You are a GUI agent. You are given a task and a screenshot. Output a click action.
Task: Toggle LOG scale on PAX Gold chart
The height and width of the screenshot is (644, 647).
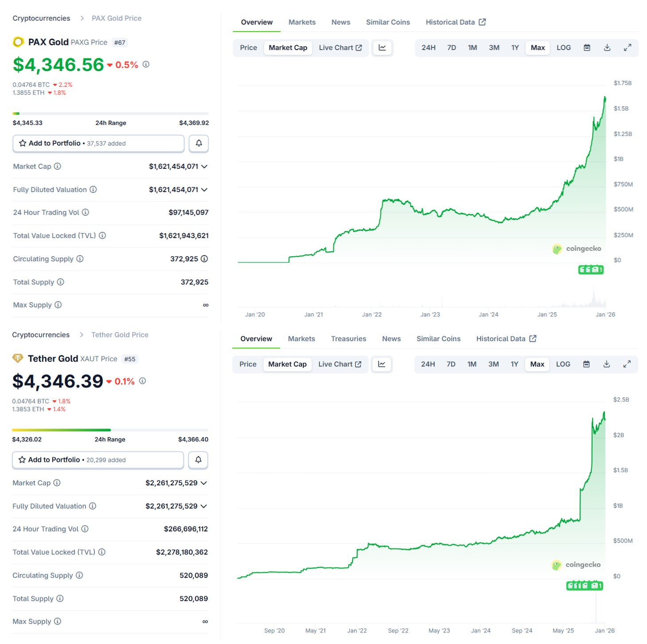click(563, 48)
